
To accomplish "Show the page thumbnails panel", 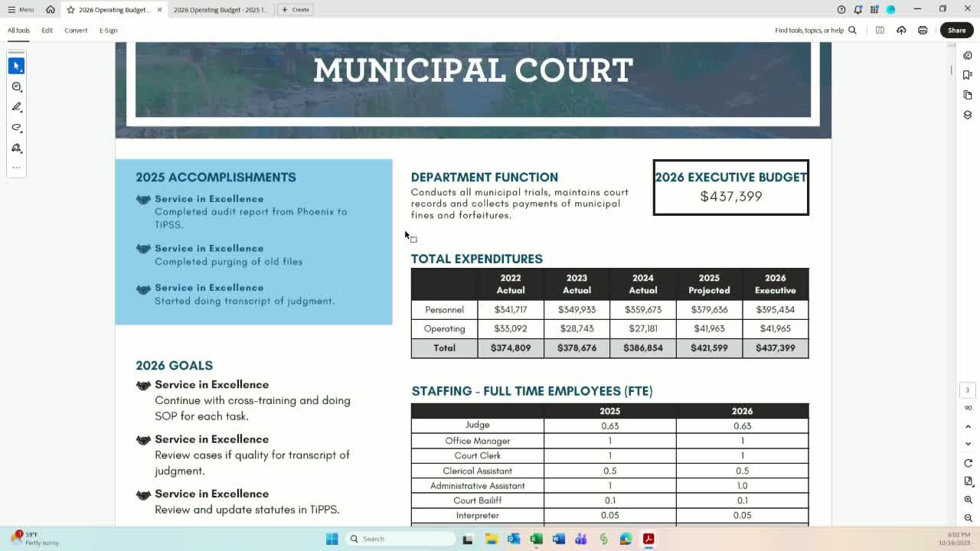I will [x=968, y=95].
